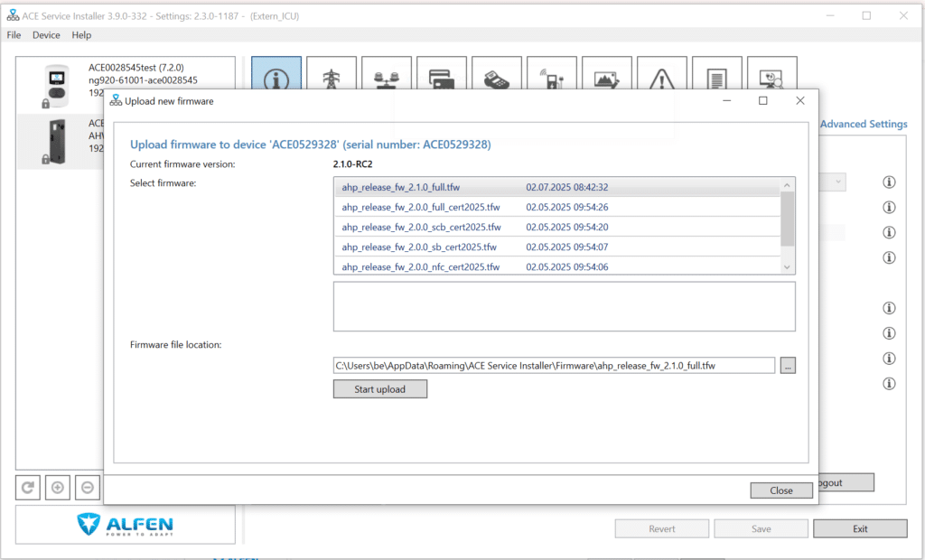Open the document page logs tab
925x560 pixels.
[716, 73]
